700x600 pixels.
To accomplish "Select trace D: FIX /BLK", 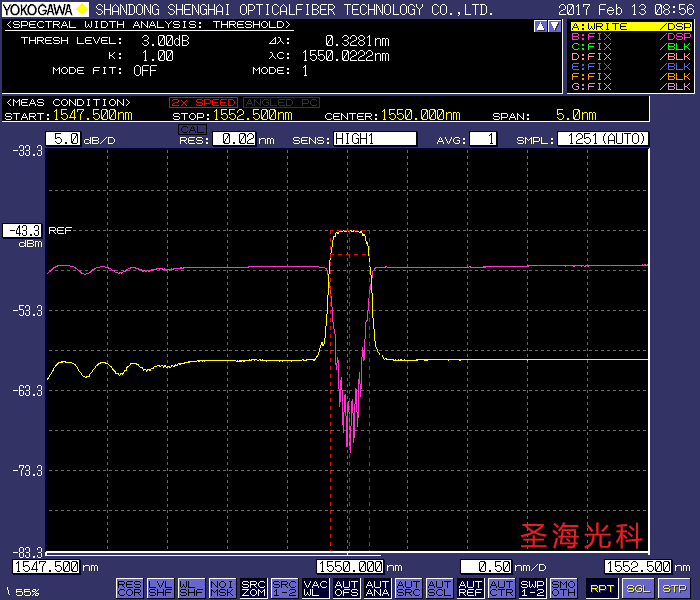I will click(631, 57).
